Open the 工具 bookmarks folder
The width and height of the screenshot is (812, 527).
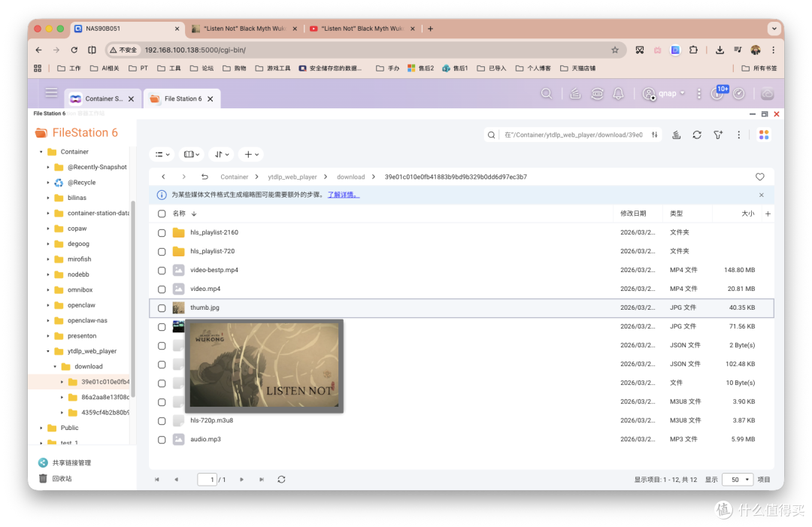[x=169, y=68]
